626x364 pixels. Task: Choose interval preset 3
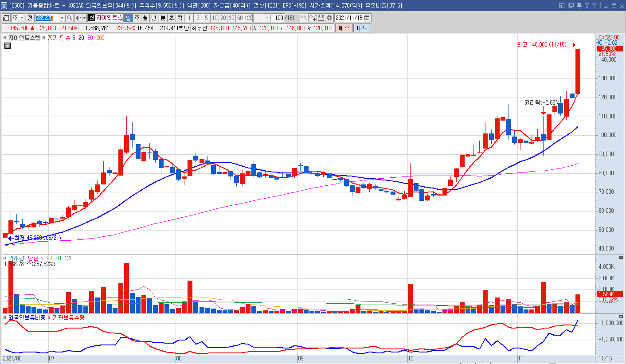pyautogui.click(x=198, y=18)
